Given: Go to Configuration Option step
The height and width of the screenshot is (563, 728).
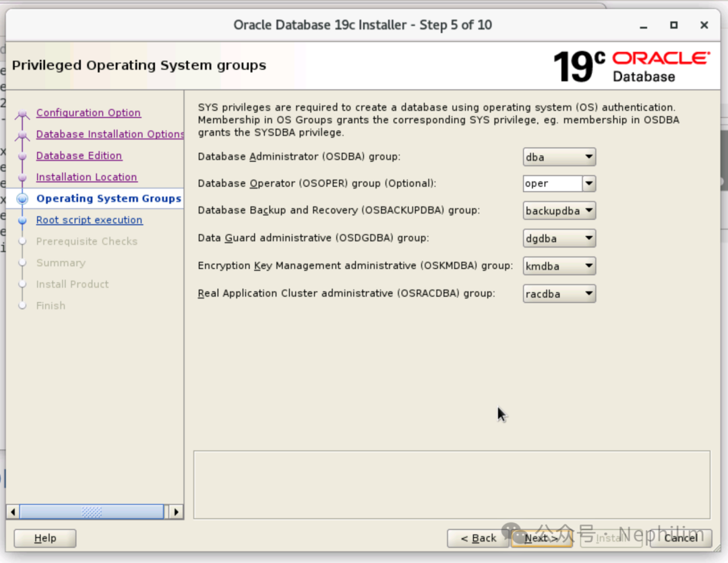Looking at the screenshot, I should tap(88, 113).
